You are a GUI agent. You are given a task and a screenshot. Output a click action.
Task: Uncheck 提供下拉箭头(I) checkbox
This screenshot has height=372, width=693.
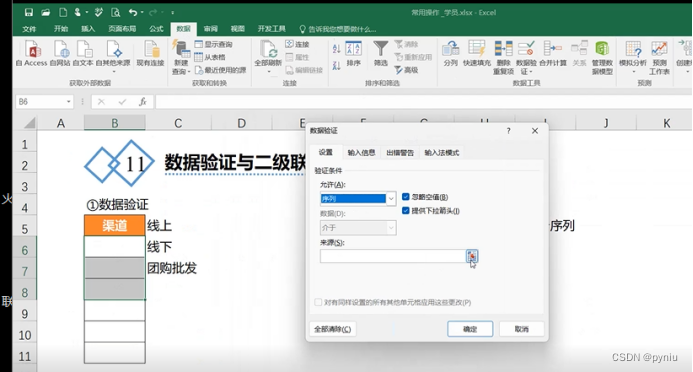[405, 211]
